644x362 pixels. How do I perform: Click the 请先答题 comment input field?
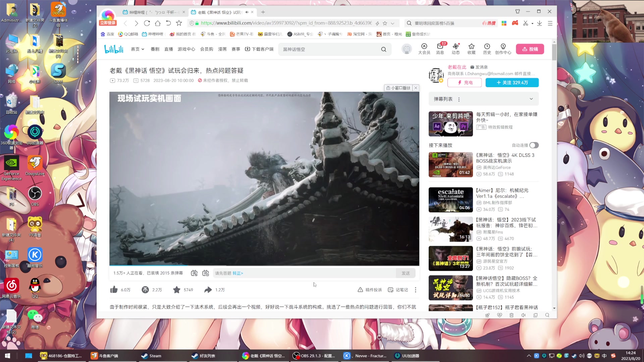(302, 273)
